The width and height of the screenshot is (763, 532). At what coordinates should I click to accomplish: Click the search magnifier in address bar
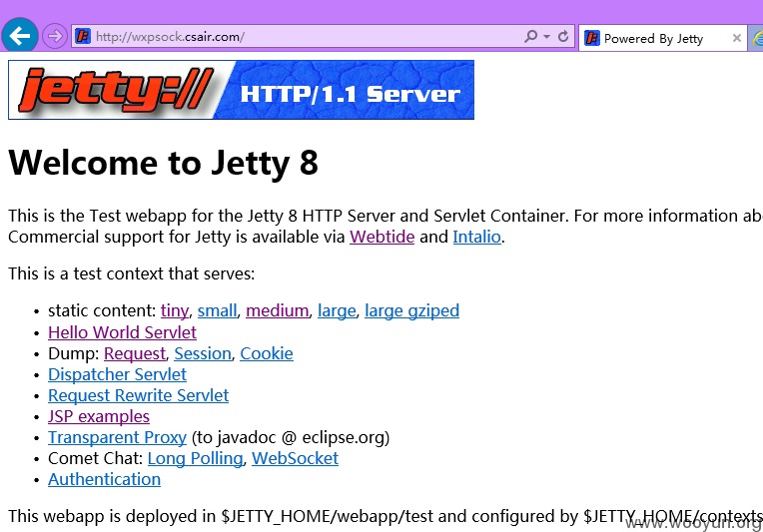(x=531, y=36)
